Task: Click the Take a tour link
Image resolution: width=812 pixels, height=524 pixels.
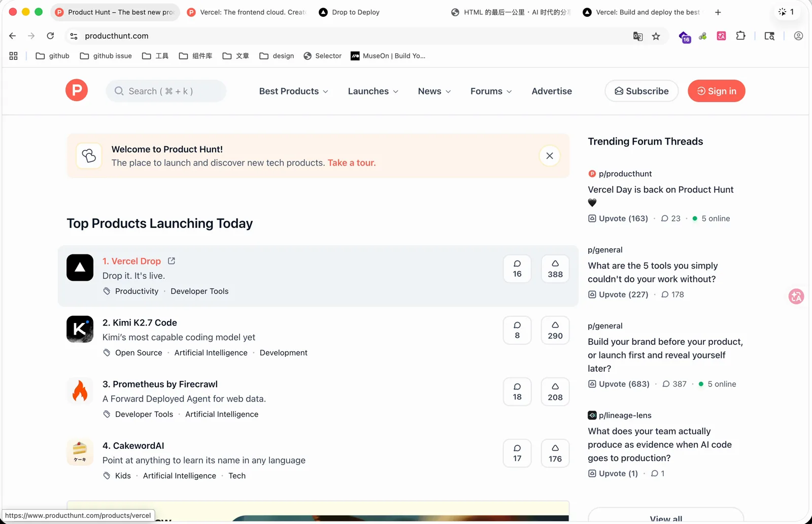Action: tap(352, 162)
